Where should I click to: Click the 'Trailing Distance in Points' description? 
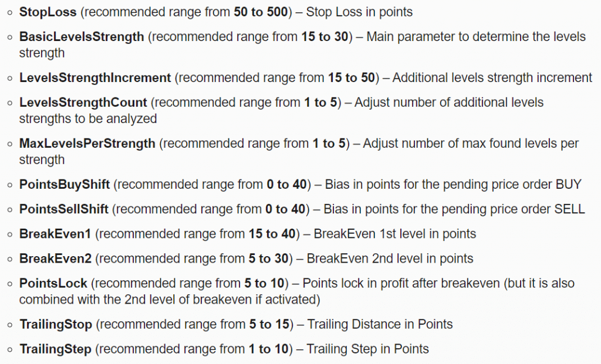[380, 325]
